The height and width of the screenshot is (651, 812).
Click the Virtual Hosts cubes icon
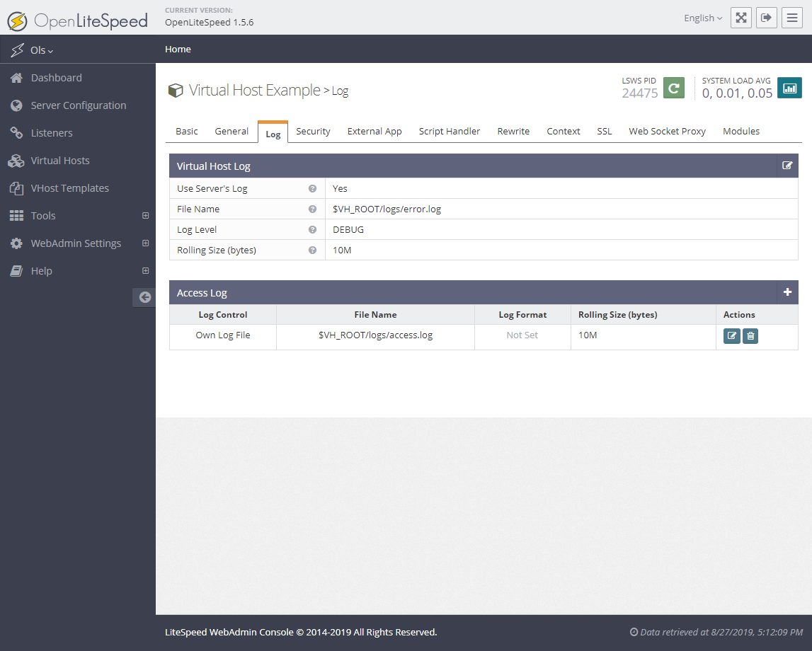pos(16,161)
